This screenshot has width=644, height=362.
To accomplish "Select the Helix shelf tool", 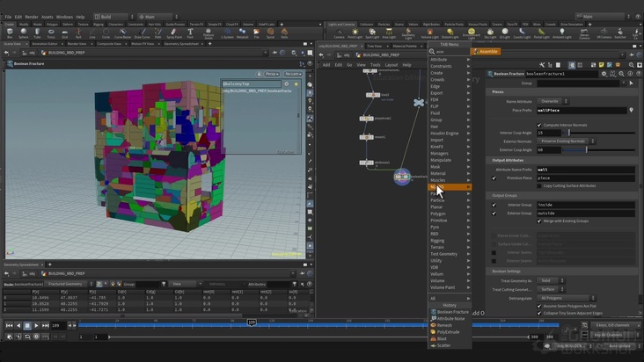I will click(x=284, y=33).
